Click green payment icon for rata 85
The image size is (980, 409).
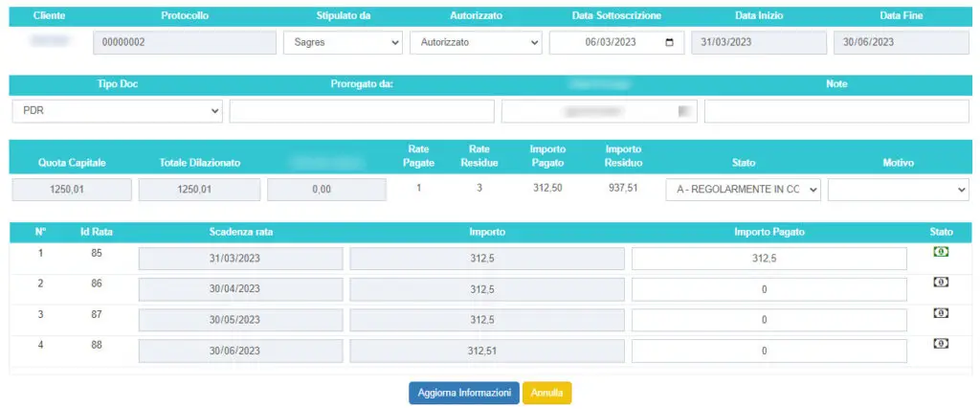(x=941, y=252)
